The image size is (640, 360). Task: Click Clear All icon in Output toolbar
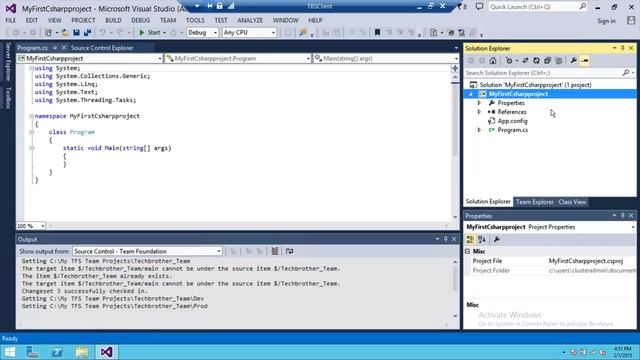tap(275, 251)
